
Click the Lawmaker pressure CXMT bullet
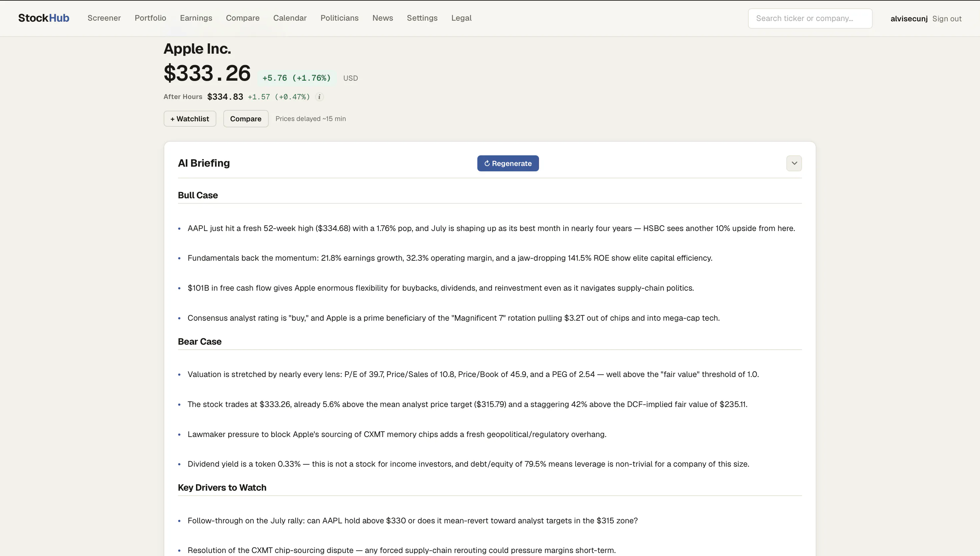(x=397, y=434)
